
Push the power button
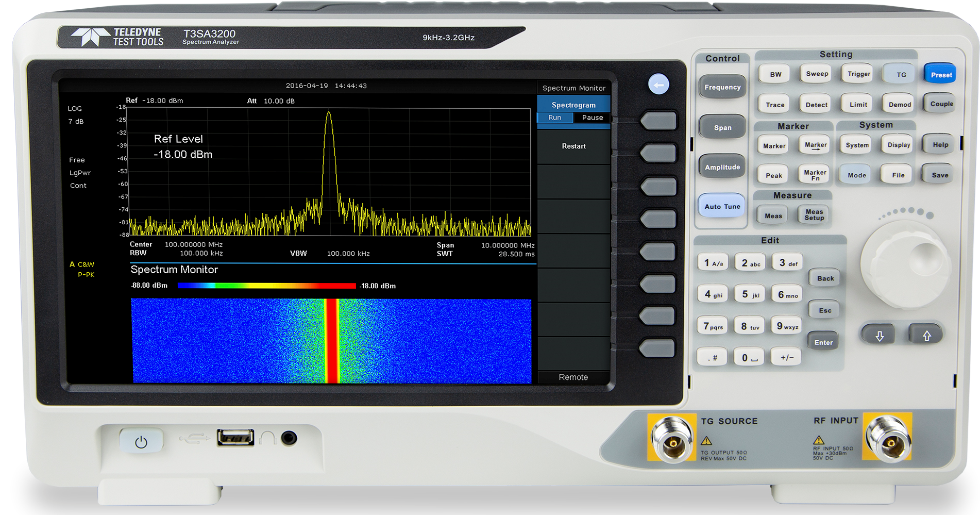coord(141,442)
